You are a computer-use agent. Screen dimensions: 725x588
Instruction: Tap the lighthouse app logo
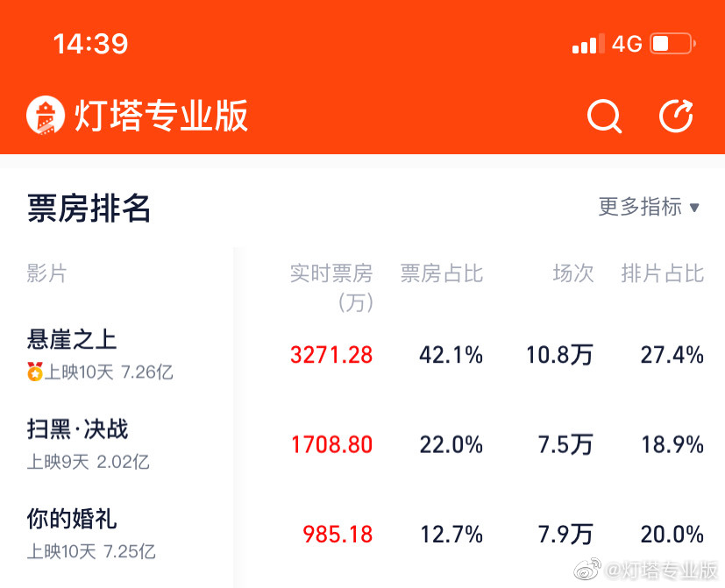[46, 116]
